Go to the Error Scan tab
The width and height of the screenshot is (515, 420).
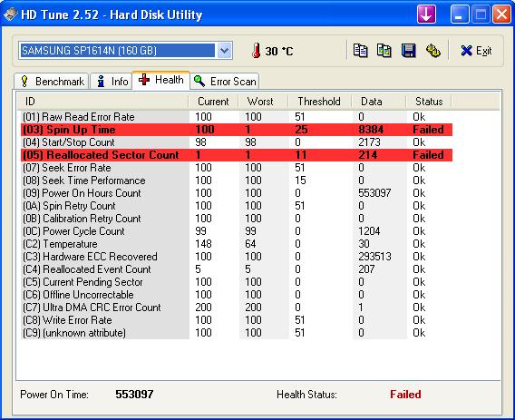coord(225,81)
